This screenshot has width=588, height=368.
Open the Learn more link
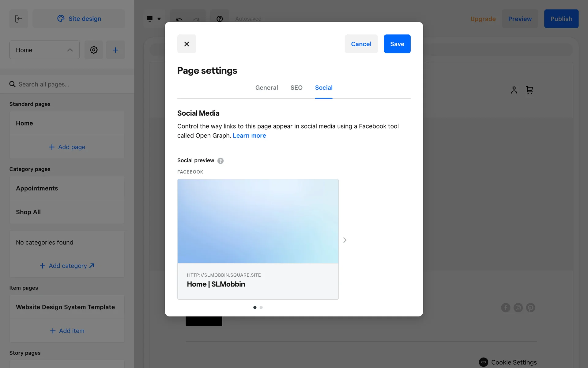pos(249,136)
